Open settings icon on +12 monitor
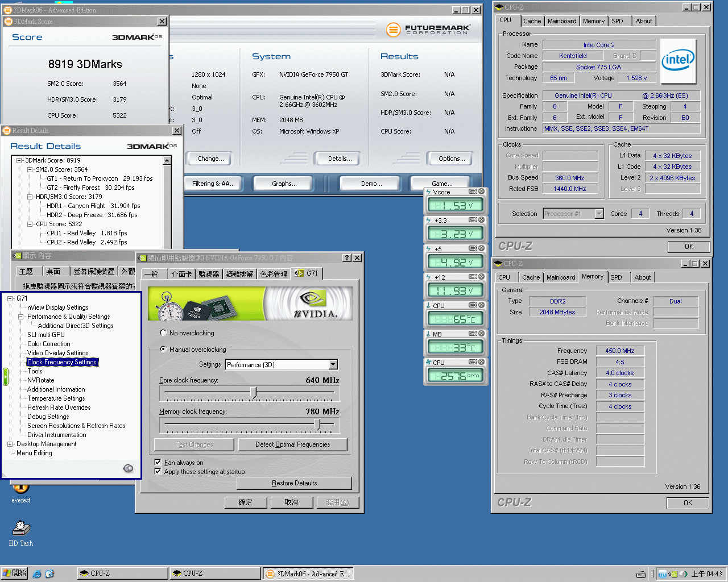This screenshot has width=728, height=582. [473, 277]
